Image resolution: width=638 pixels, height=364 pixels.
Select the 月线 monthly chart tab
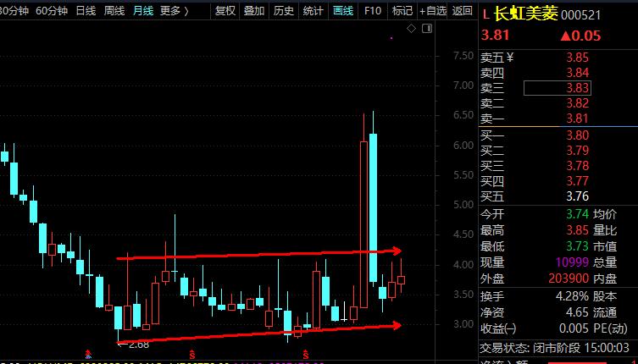pyautogui.click(x=143, y=10)
